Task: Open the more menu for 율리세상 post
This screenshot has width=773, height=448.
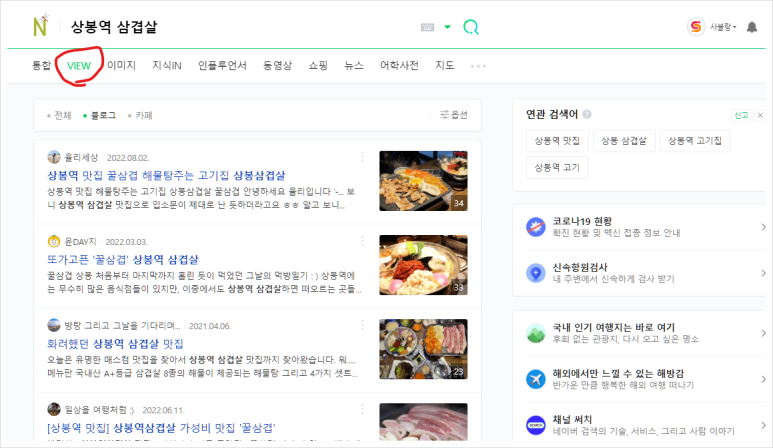Action: tap(362, 157)
